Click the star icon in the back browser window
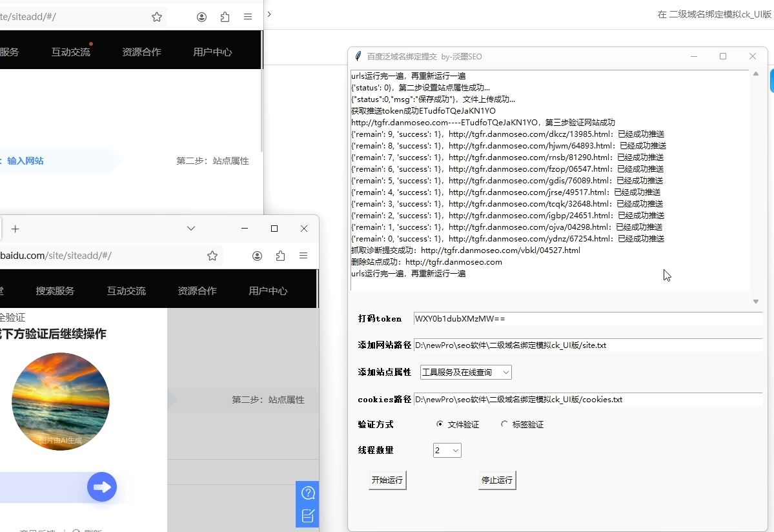The width and height of the screenshot is (774, 532). pyautogui.click(x=157, y=17)
